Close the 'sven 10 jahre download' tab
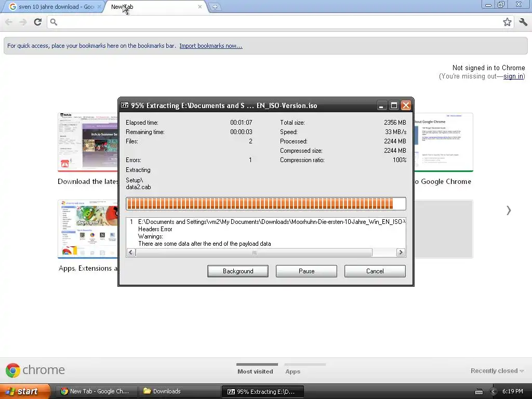The height and width of the screenshot is (399, 532). pos(99,7)
